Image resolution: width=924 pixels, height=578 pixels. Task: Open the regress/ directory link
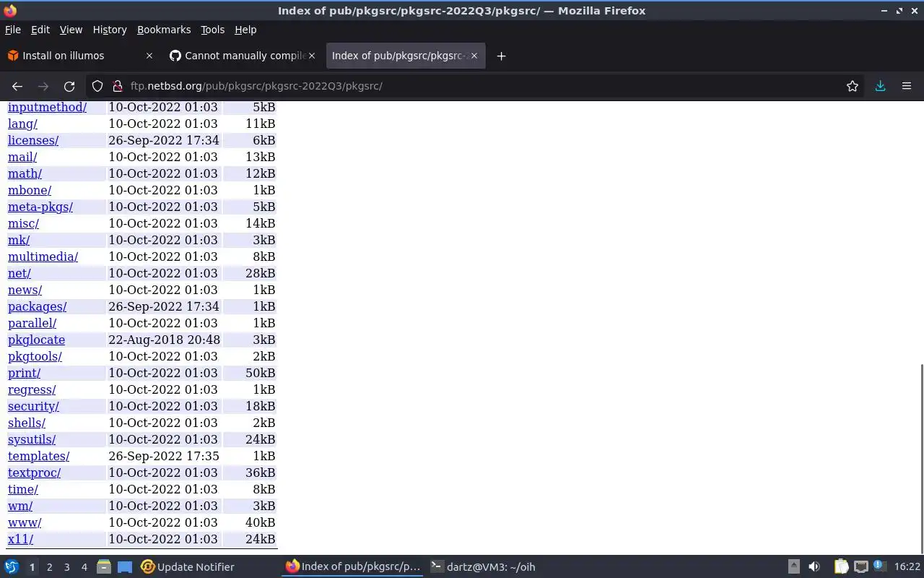[32, 389]
